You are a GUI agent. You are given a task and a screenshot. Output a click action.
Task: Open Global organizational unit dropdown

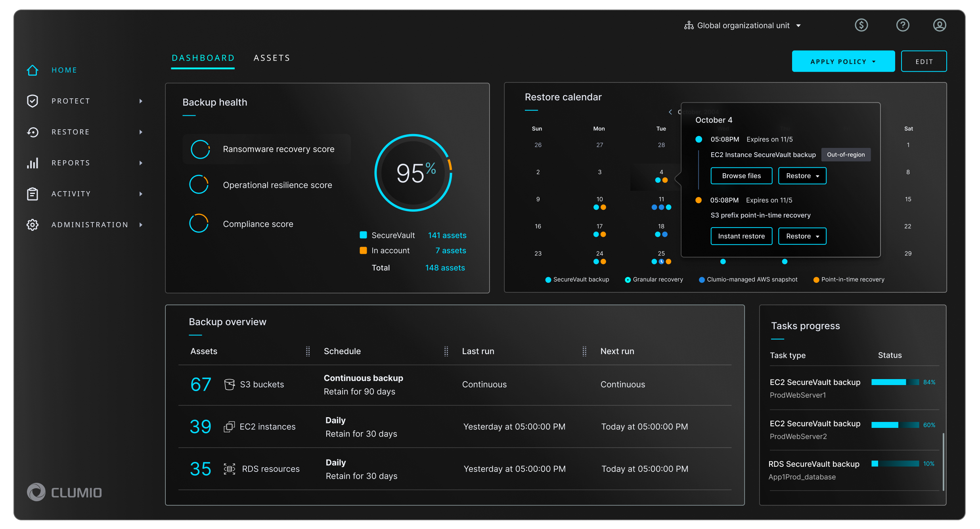point(743,26)
